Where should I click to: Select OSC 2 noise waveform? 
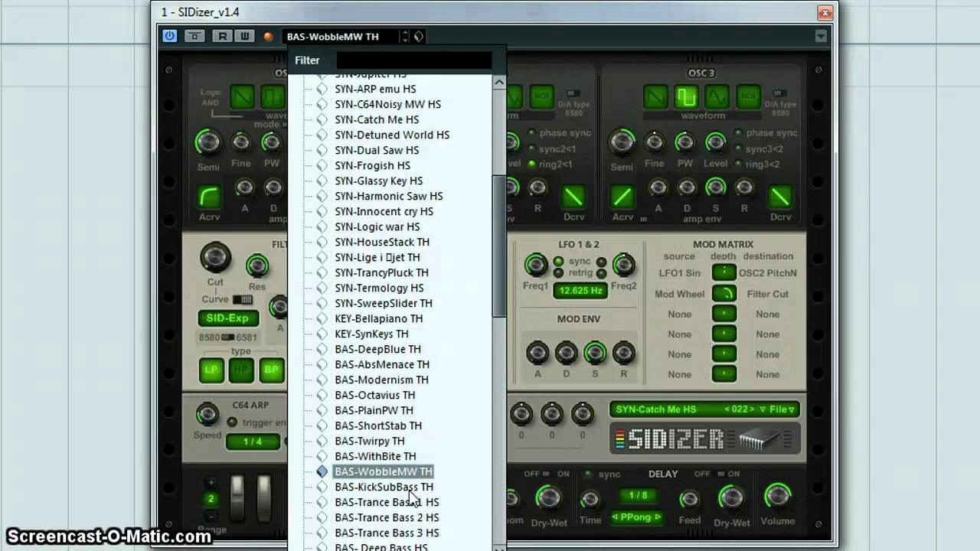(x=541, y=96)
